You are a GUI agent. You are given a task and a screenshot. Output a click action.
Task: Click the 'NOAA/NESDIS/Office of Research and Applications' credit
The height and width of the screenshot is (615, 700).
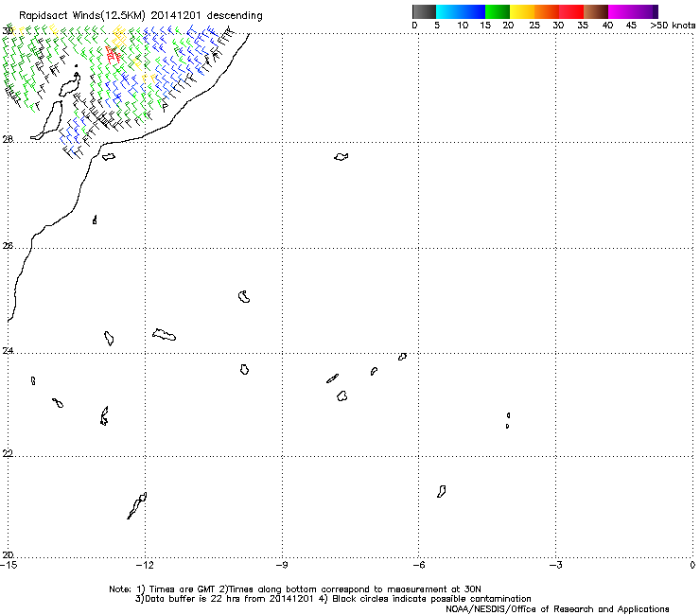click(557, 609)
